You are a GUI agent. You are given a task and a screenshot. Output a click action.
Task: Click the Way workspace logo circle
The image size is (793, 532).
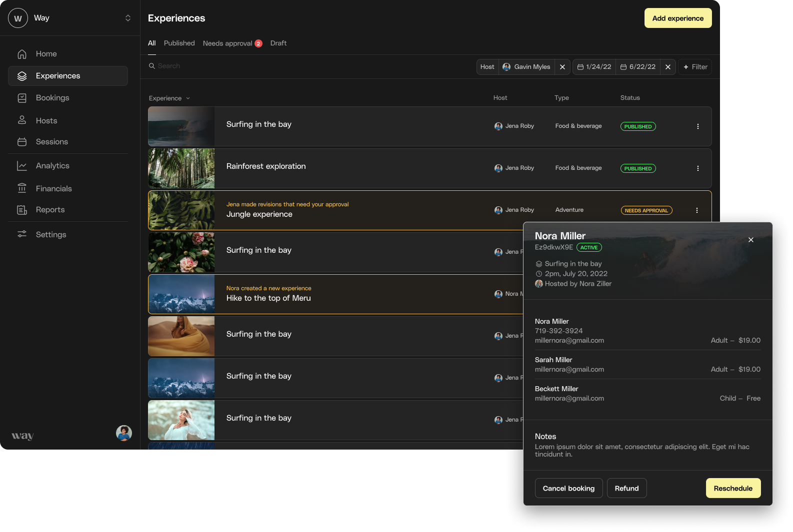point(18,18)
